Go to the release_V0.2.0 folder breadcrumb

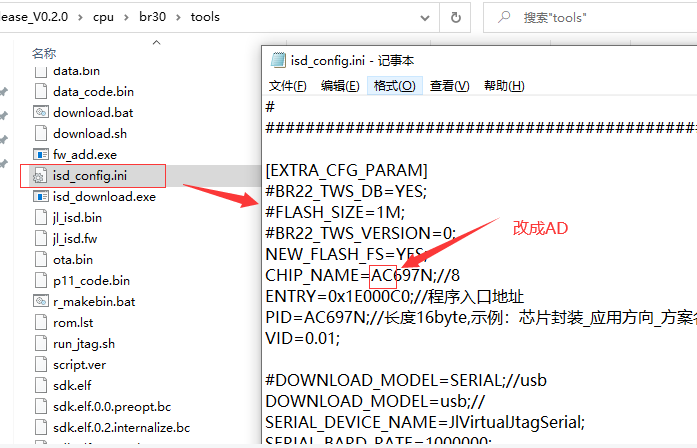point(34,17)
